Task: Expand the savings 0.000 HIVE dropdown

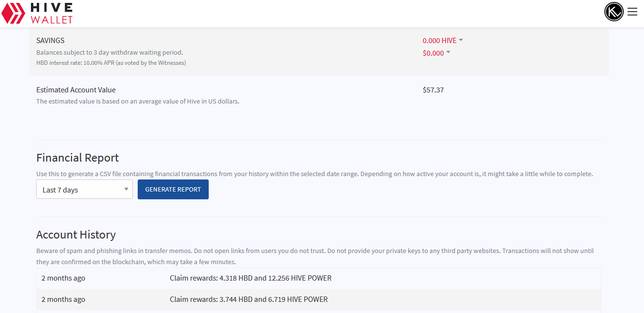Action: coord(443,41)
